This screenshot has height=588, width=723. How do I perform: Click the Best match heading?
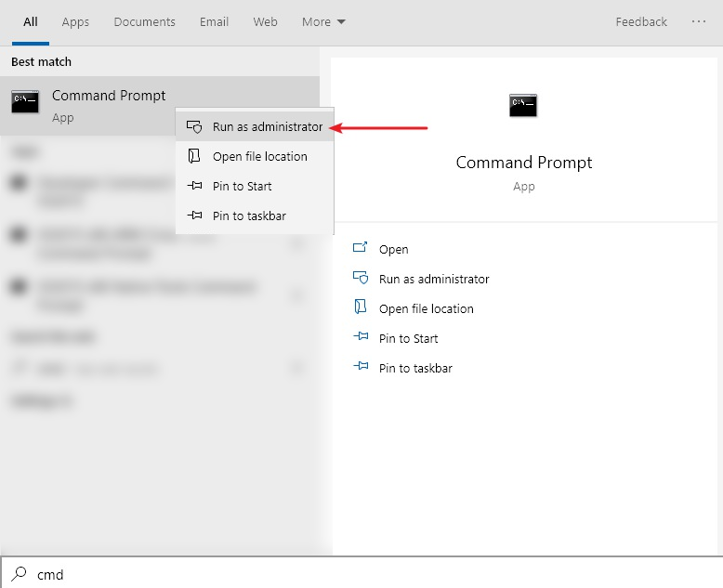[x=42, y=61]
